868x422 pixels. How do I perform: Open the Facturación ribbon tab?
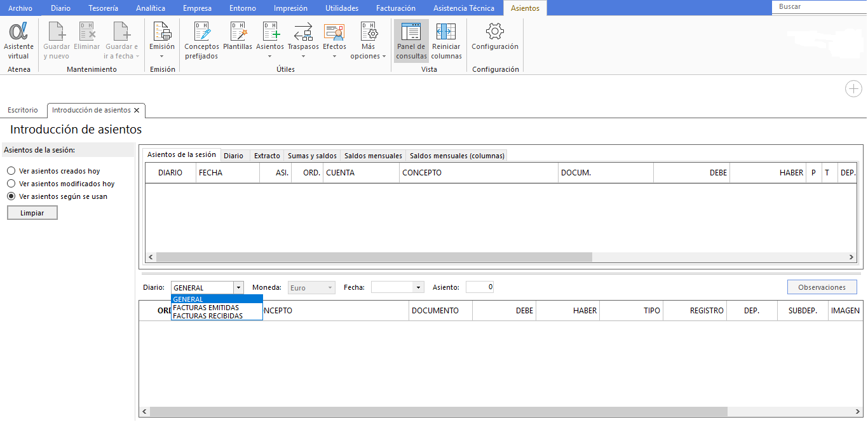coord(396,8)
